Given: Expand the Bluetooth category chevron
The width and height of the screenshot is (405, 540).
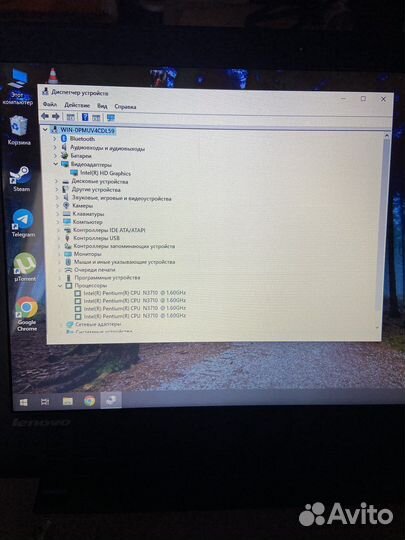Looking at the screenshot, I should (54, 138).
